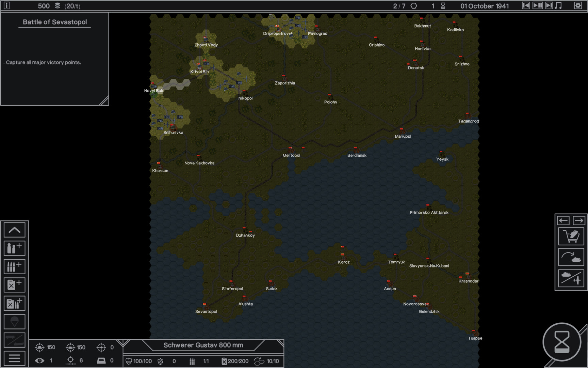The image size is (588, 368).
Task: Toggle between ground and air view
Action: [571, 278]
